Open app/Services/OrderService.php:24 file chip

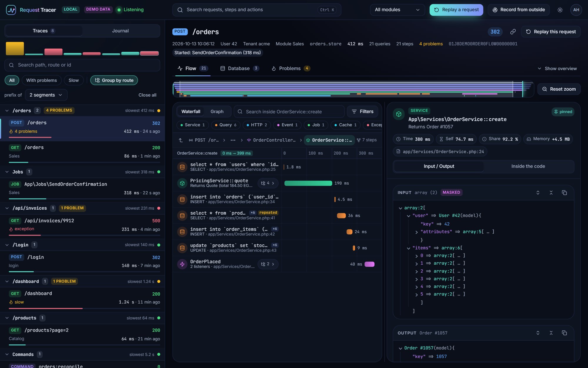coord(440,152)
